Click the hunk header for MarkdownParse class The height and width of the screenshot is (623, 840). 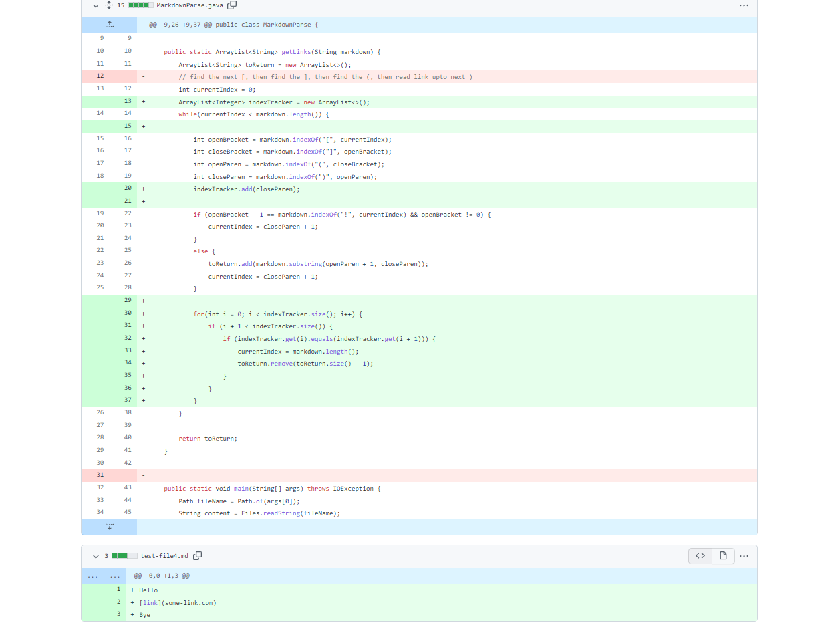pyautogui.click(x=234, y=25)
